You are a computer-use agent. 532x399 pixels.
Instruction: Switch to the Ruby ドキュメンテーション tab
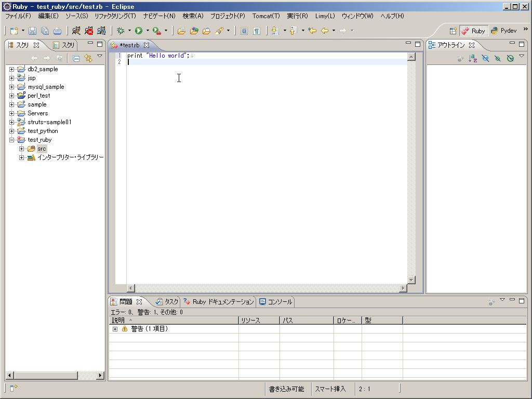click(219, 302)
